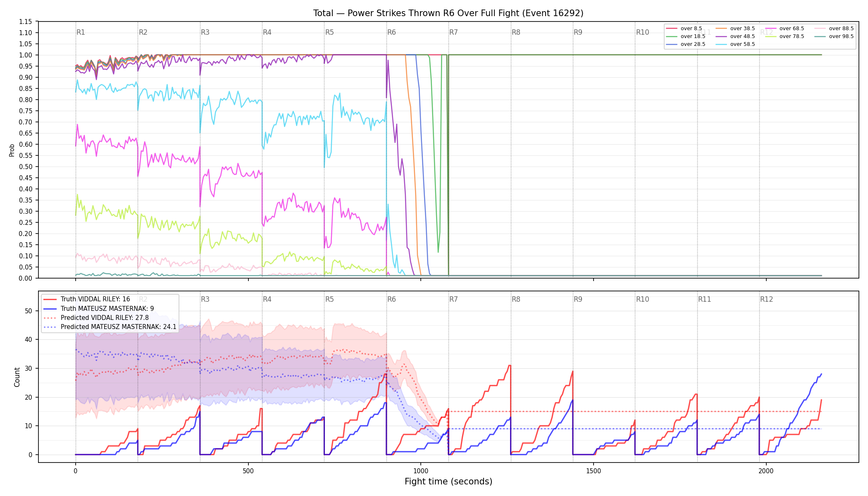Click the 0.50 tick on the Prob axis

26,167
